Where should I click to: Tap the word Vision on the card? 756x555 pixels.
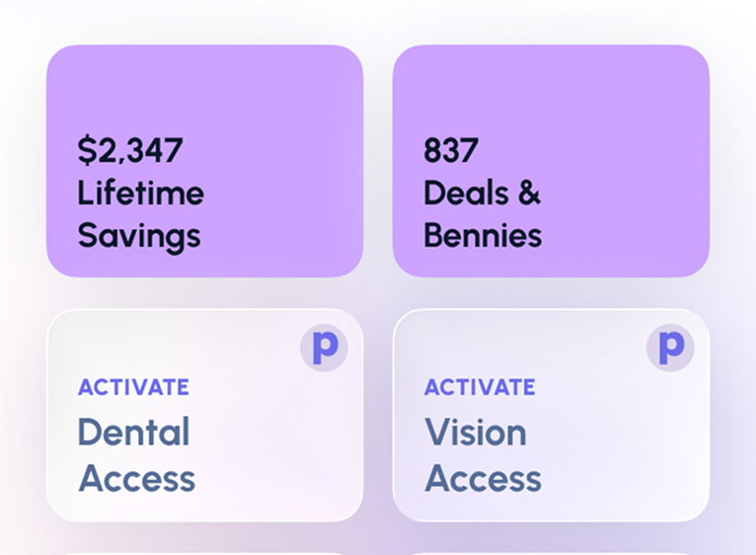pos(476,432)
